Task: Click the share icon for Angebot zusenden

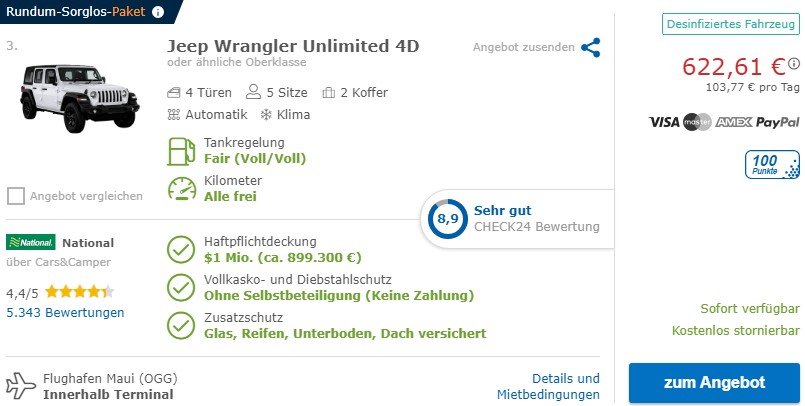Action: [x=591, y=47]
